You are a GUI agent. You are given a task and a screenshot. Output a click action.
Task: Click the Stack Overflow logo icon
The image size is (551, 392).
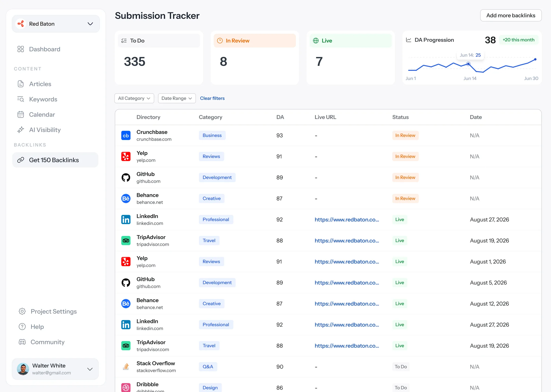click(x=126, y=367)
